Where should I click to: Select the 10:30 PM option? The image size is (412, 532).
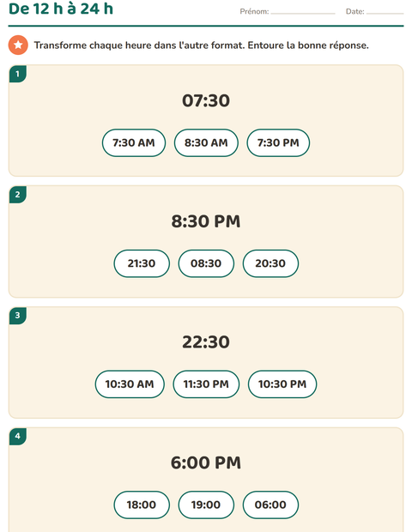[x=282, y=384]
